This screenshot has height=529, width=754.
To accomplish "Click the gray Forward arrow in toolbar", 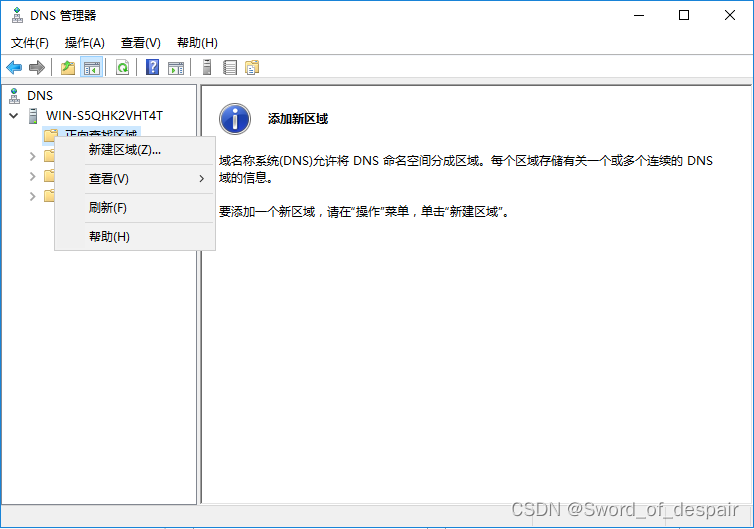I will pos(37,67).
